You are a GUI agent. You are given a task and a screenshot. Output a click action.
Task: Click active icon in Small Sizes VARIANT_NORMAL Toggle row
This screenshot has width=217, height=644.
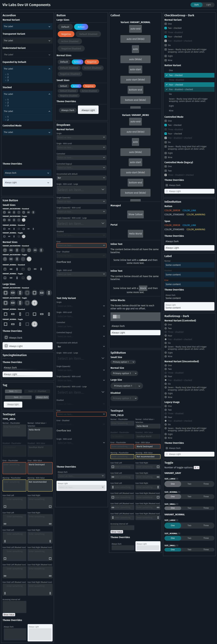[24, 236]
